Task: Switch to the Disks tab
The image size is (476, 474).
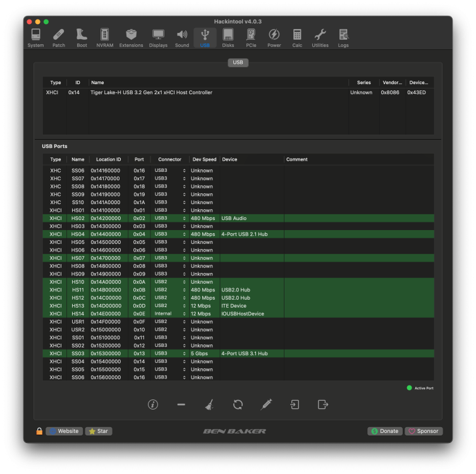Action: click(x=228, y=38)
